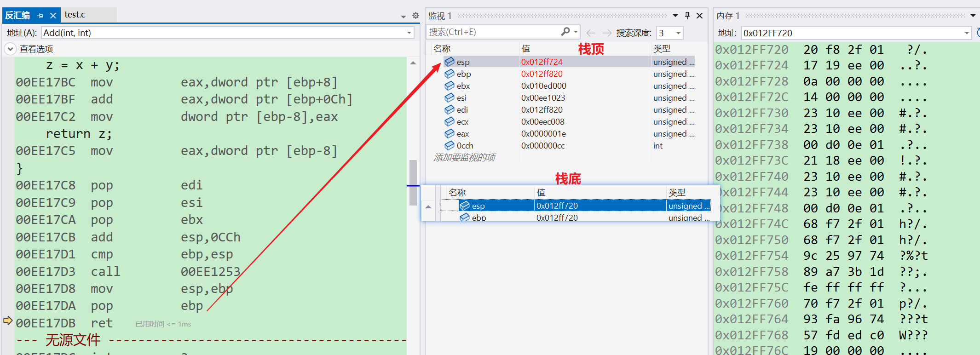Click eax value 0x0000001e

[543, 133]
